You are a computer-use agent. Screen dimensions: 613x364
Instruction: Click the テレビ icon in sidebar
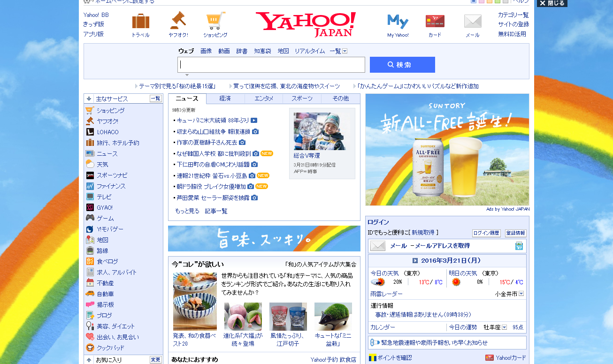(90, 197)
